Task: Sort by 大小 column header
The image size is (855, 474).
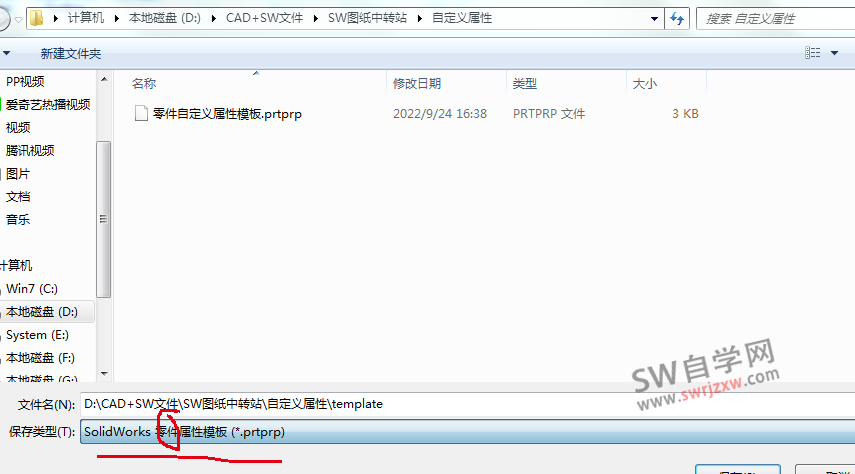Action: [x=645, y=83]
